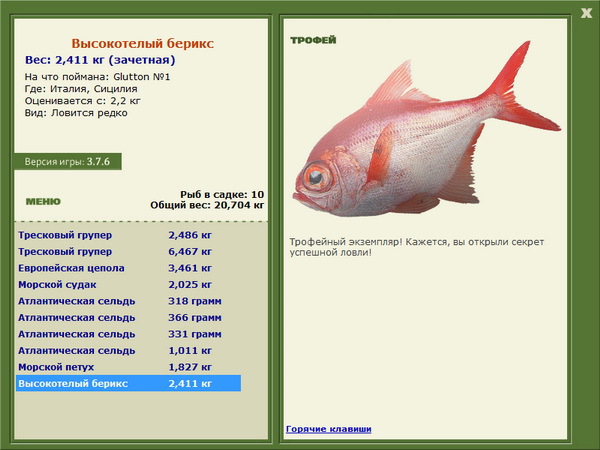
Task: Open the ТРОФЕЙ heading link
Action: coord(313,40)
